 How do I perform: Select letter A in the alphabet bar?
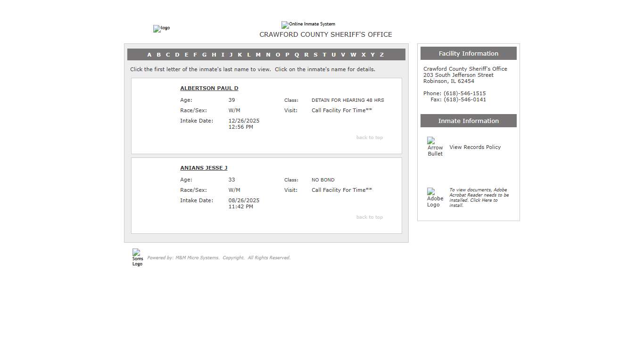(149, 55)
